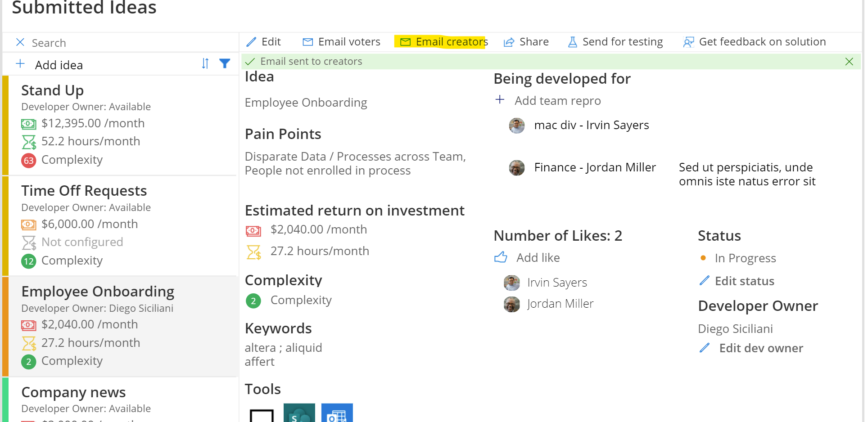The width and height of the screenshot is (868, 422).
Task: Clear the search with the X icon
Action: [x=20, y=42]
